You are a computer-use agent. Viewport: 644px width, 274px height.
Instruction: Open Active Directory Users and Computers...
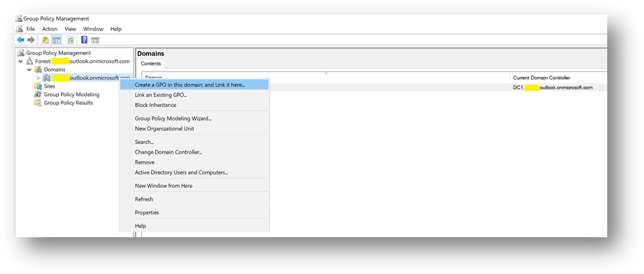click(194, 172)
